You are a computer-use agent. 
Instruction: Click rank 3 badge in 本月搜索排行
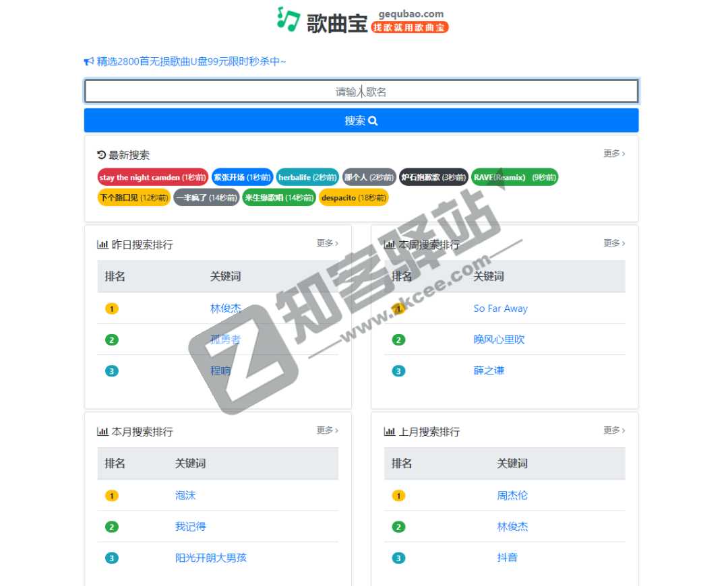coord(112,558)
